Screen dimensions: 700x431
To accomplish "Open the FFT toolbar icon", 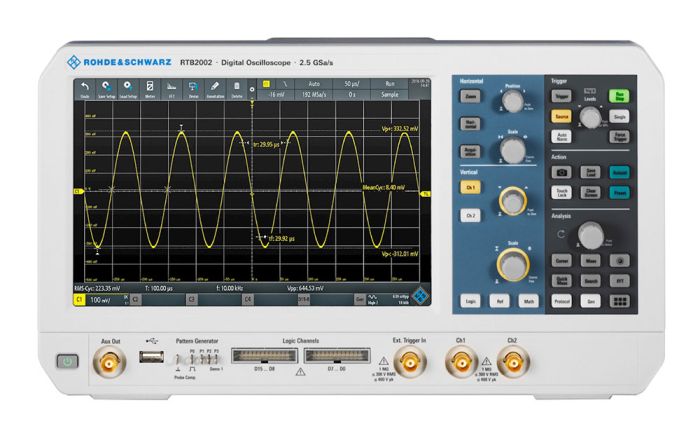I will tap(171, 89).
